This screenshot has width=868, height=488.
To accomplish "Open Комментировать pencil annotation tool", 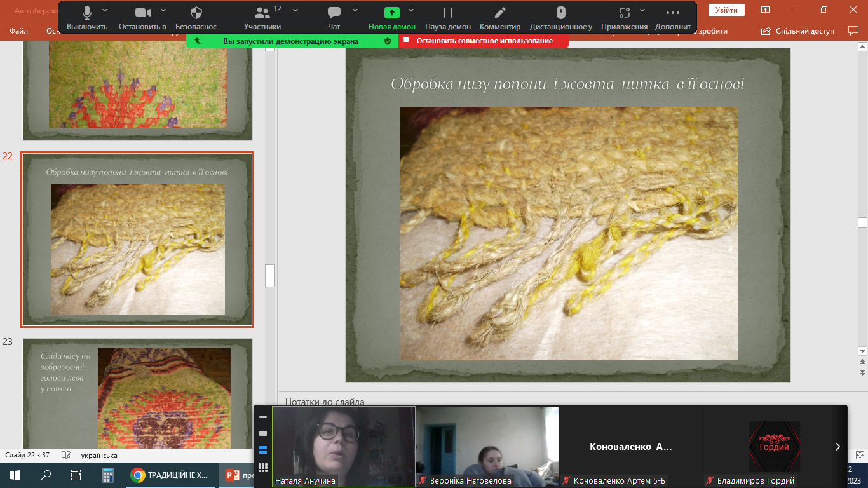I will [x=500, y=13].
